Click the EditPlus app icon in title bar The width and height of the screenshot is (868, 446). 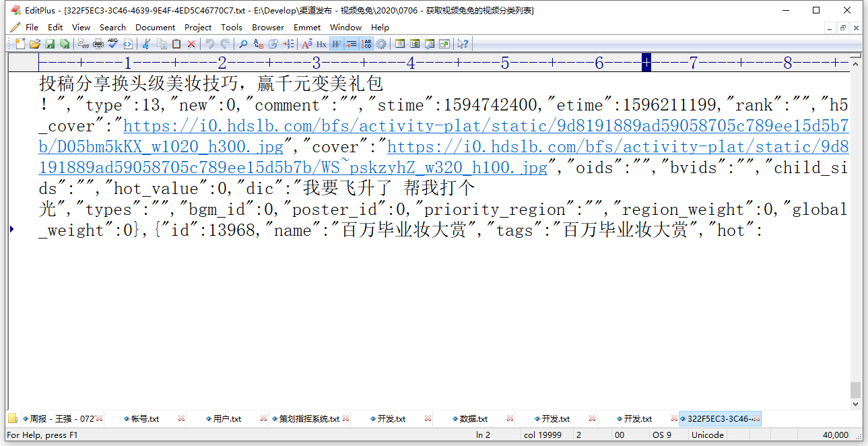pos(15,10)
